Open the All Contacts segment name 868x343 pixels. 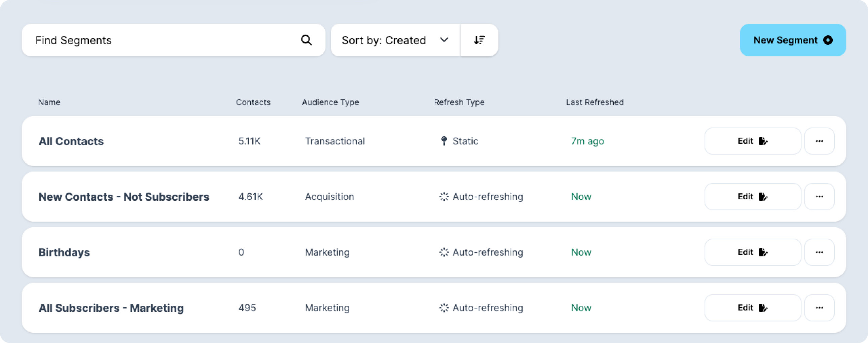[71, 141]
